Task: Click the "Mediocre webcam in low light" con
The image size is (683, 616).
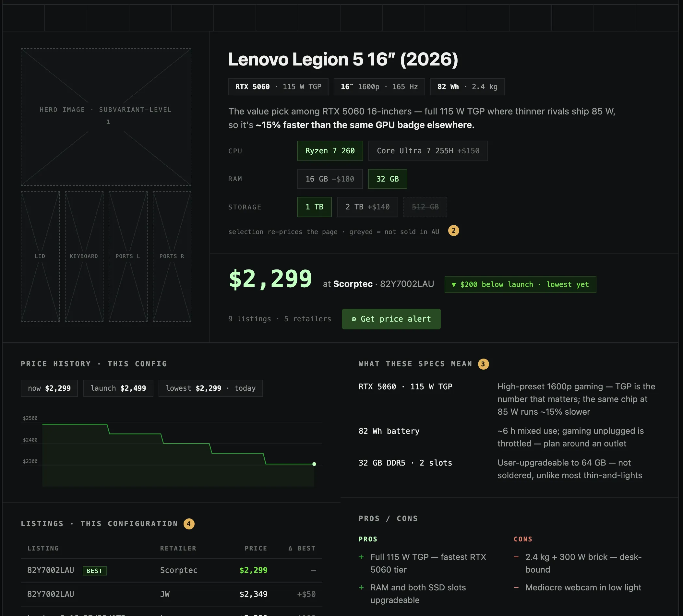Action: (x=583, y=587)
